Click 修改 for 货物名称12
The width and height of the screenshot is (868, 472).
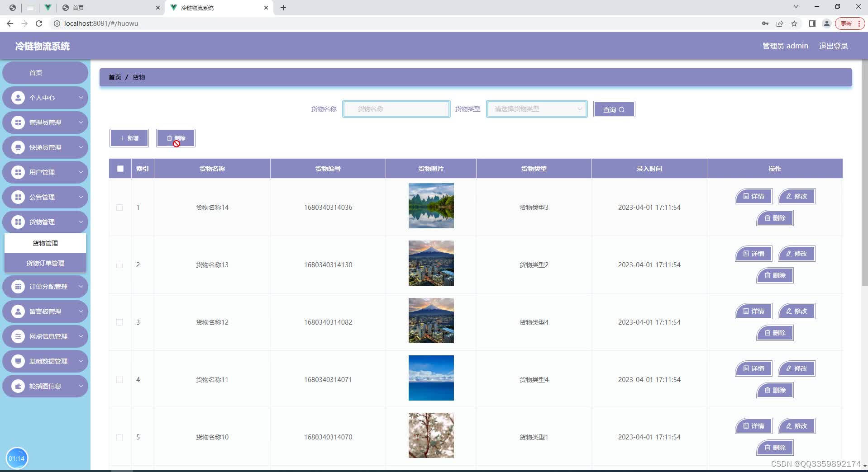coord(796,311)
